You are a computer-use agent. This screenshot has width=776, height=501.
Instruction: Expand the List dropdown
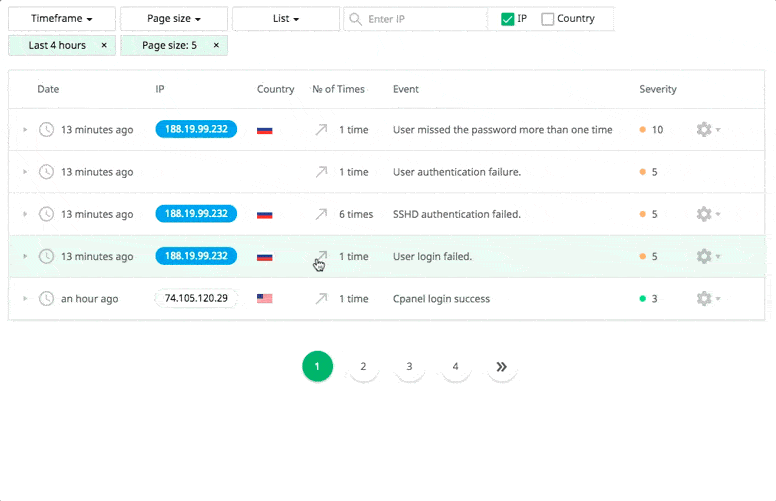coord(285,19)
